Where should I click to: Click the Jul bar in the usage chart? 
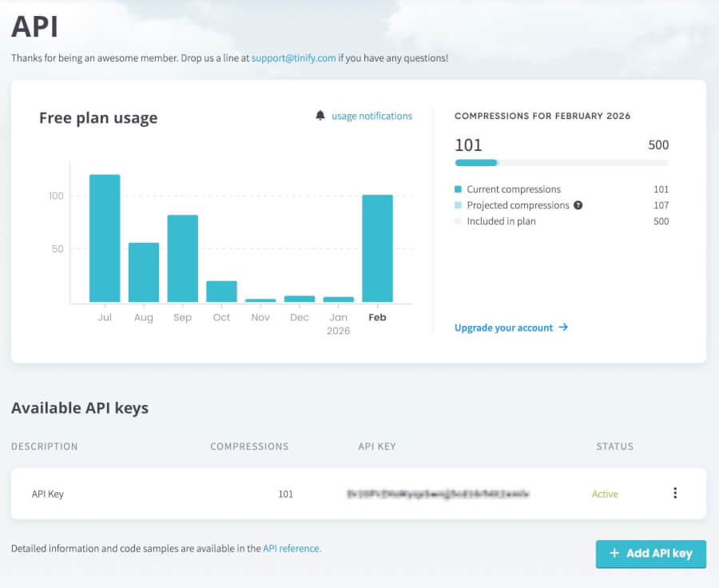coord(105,238)
